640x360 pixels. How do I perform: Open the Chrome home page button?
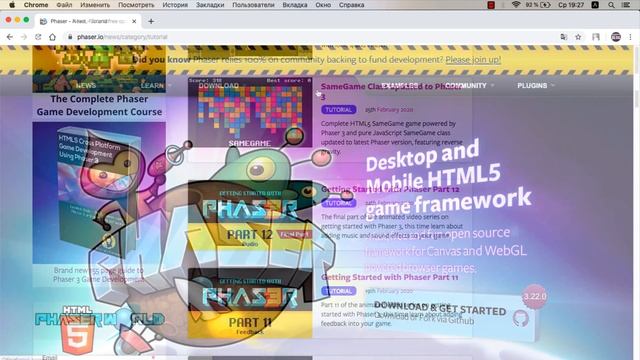click(52, 37)
